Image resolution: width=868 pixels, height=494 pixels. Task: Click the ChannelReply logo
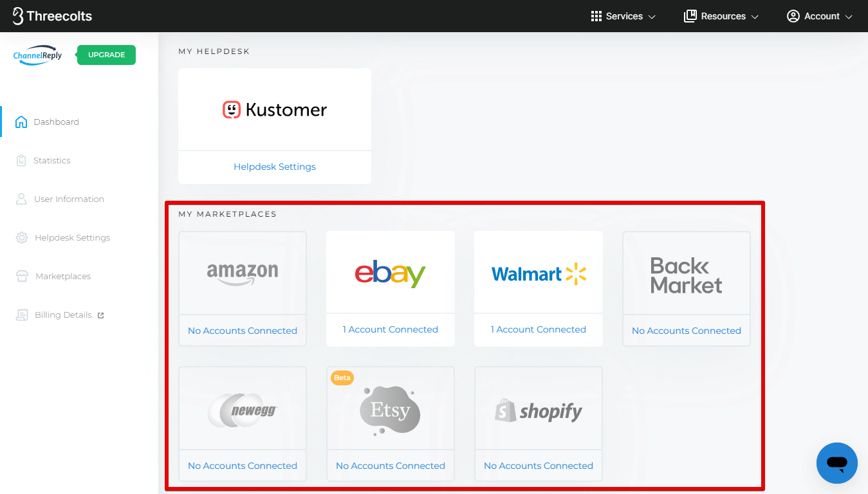(x=38, y=55)
